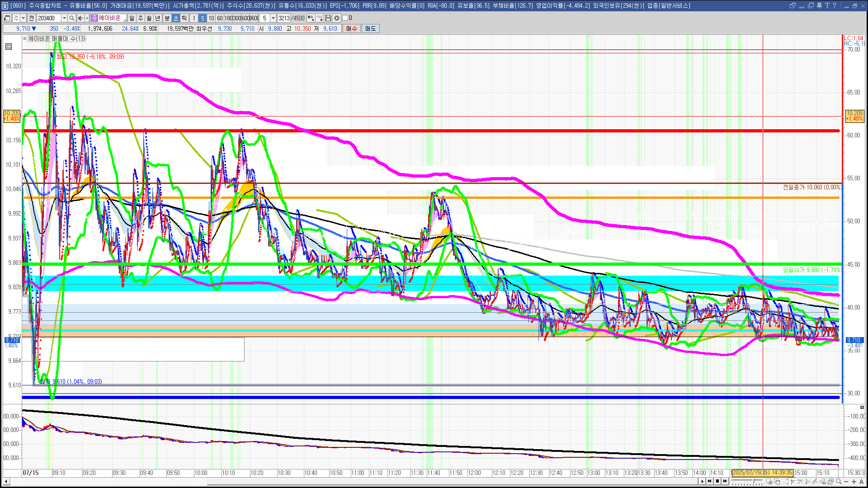Image resolution: width=868 pixels, height=488 pixels.
Task: Click the 매도 sell button
Action: (370, 28)
